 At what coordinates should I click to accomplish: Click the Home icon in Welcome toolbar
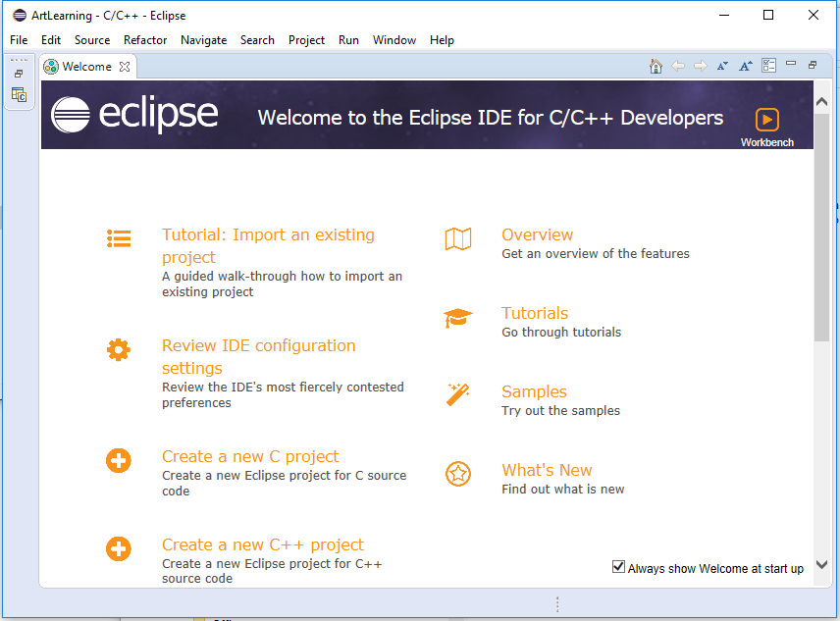coord(656,67)
